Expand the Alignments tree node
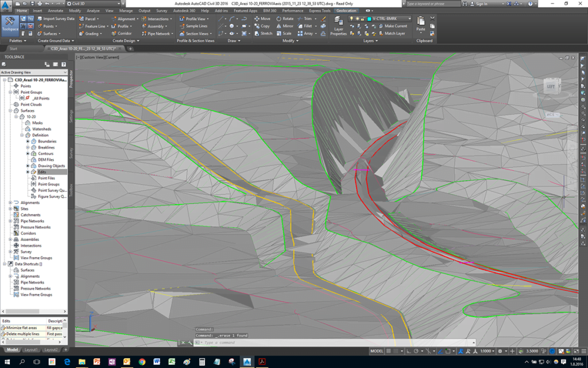The image size is (588, 368). coord(10,202)
